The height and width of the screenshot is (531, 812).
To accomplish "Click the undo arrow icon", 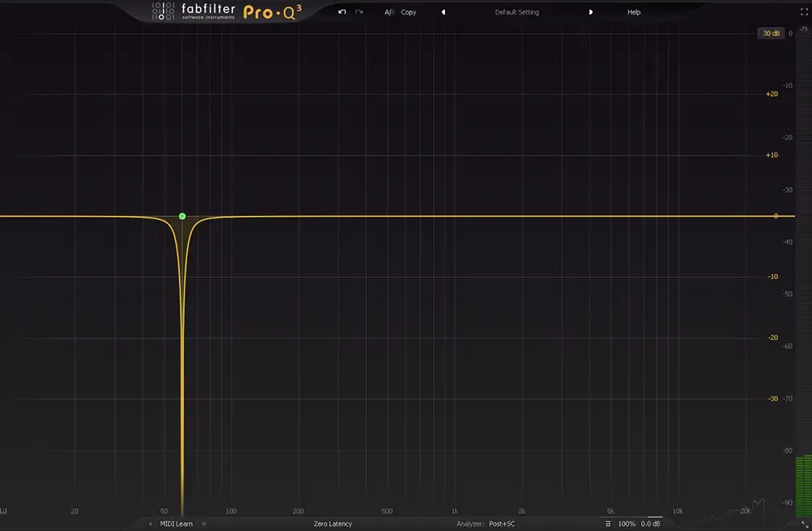I will [x=342, y=12].
